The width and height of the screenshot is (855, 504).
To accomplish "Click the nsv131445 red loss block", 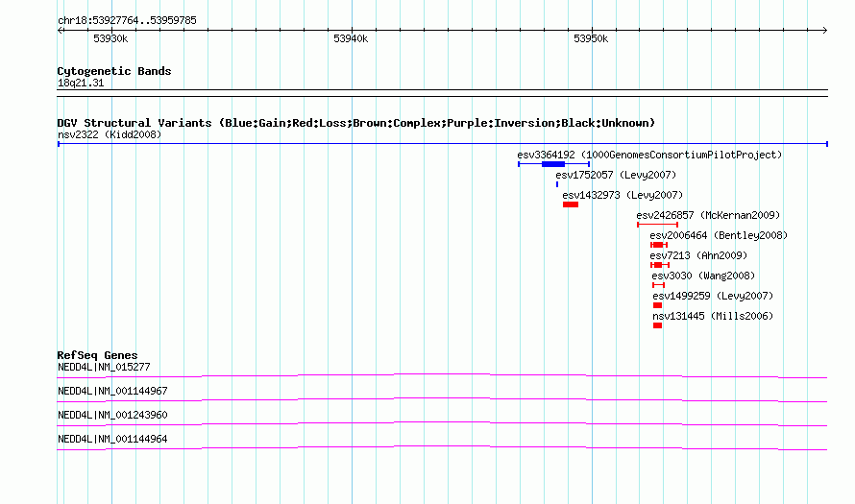I will tap(658, 325).
